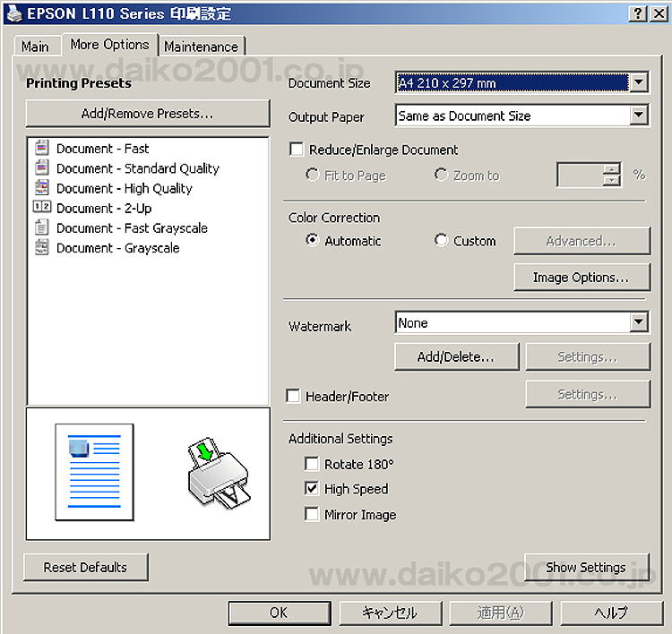Switch to the Main tab
The height and width of the screenshot is (634, 672).
coord(35,46)
